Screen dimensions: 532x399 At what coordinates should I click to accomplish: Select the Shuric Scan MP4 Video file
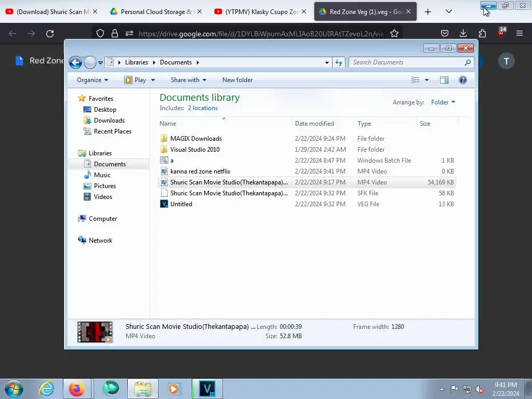[x=307, y=182]
